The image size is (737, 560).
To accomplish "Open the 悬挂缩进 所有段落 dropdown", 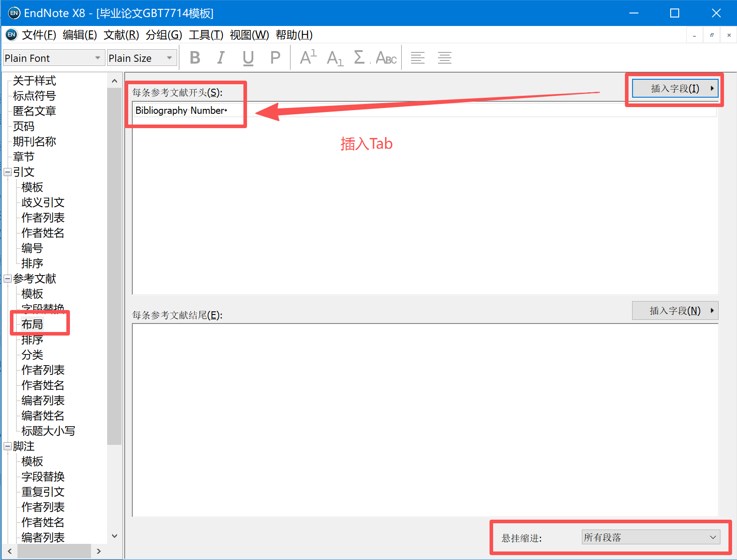I will (651, 537).
